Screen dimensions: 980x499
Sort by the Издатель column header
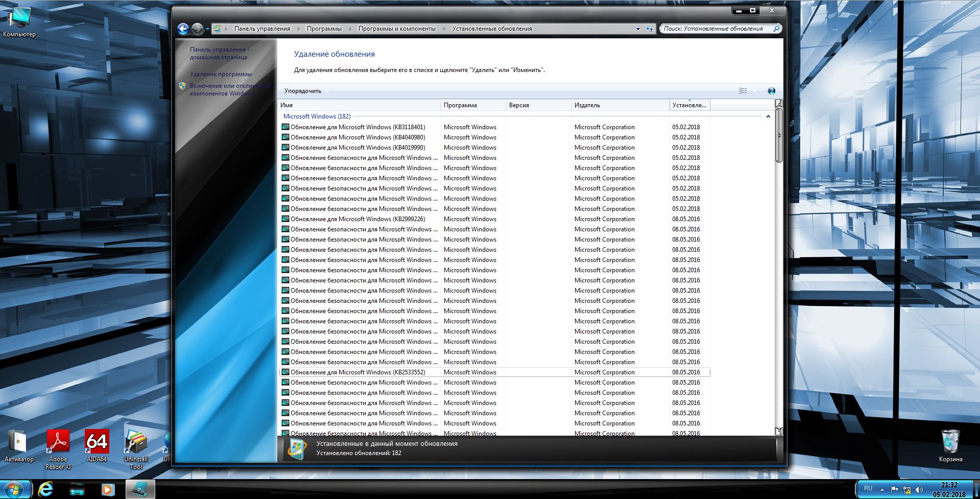(620, 105)
